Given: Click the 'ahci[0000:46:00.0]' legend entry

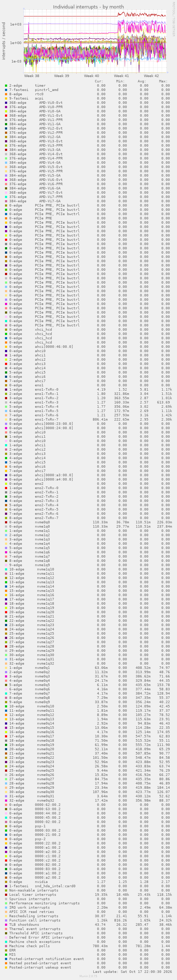Looking at the screenshot, I should point(54,346).
